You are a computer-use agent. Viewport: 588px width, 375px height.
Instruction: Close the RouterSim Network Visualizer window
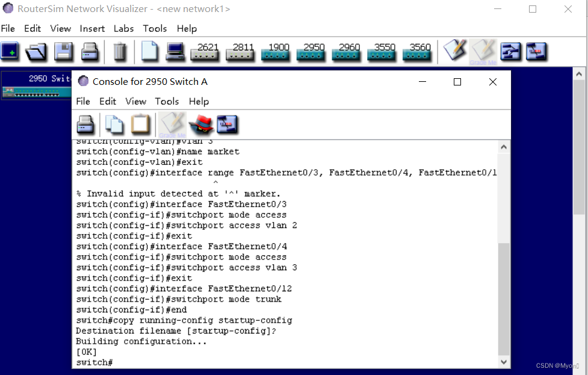[568, 9]
